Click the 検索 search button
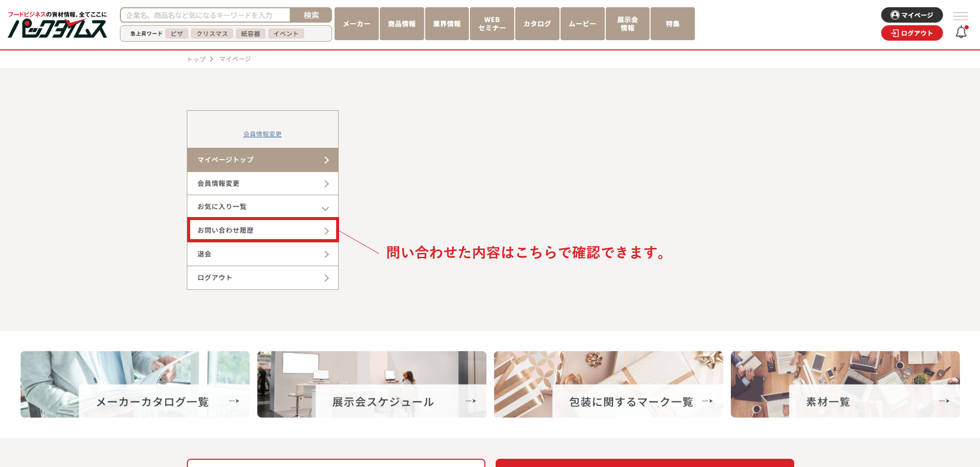 pyautogui.click(x=311, y=15)
